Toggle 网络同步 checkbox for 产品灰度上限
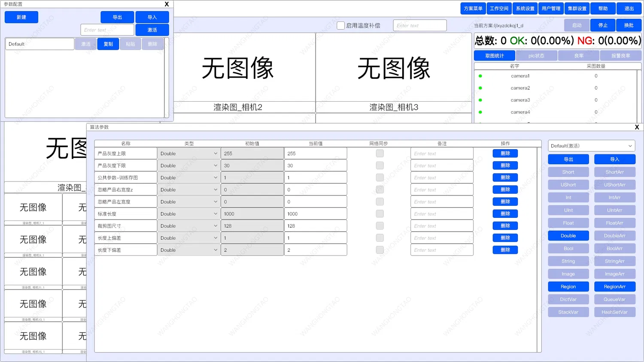 pos(380,154)
